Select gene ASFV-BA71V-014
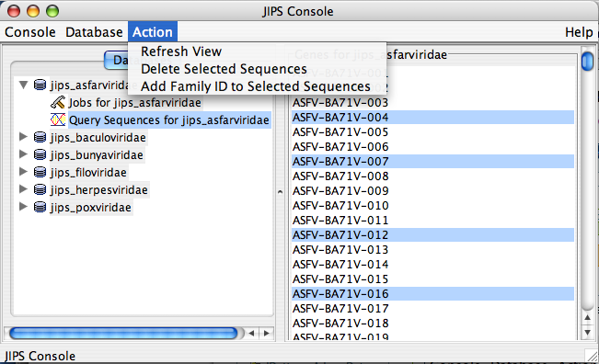Screen dimensions: 599x364 (x=432, y=265)
